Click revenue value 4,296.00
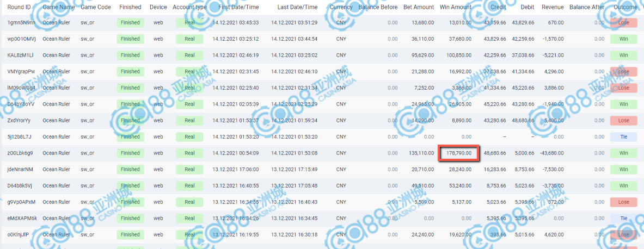The height and width of the screenshot is (249, 644). pos(555,71)
